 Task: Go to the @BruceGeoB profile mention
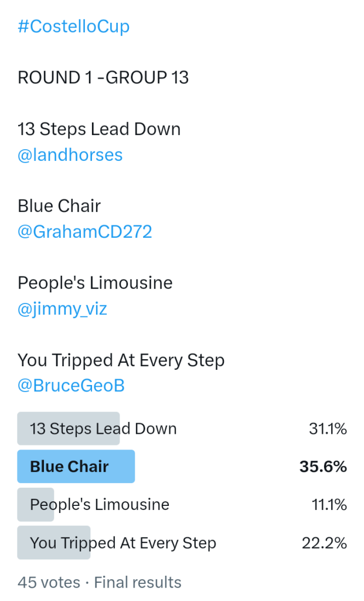71,386
